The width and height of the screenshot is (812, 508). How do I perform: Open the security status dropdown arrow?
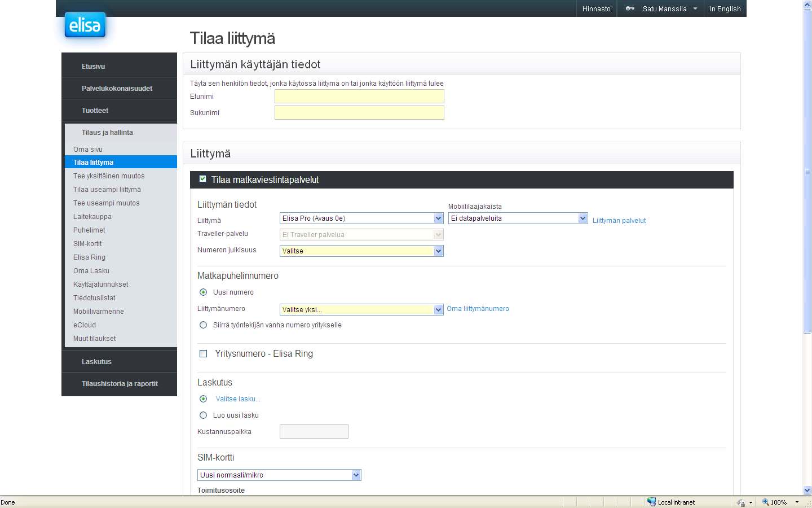[x=751, y=502]
